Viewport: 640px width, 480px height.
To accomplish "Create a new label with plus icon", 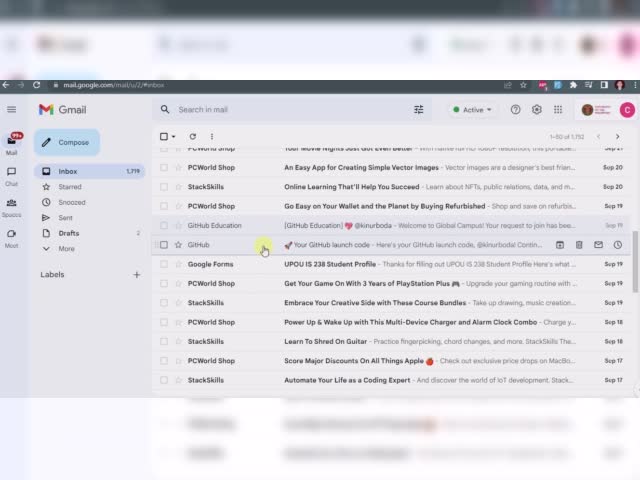I will click(137, 275).
